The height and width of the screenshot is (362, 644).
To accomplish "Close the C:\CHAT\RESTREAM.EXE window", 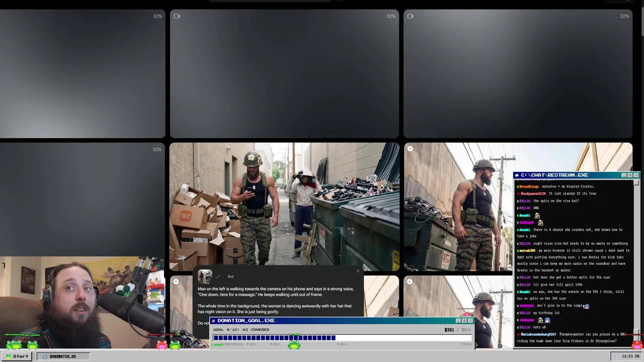I will point(636,175).
